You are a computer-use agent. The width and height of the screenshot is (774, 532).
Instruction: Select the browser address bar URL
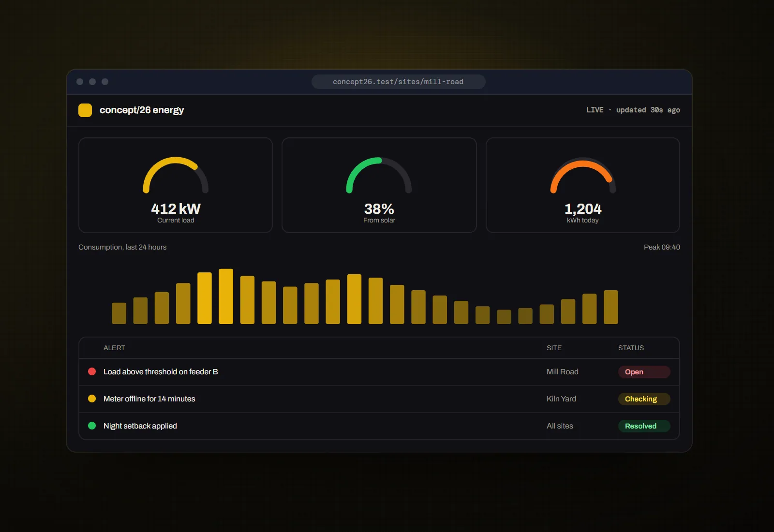(x=398, y=82)
